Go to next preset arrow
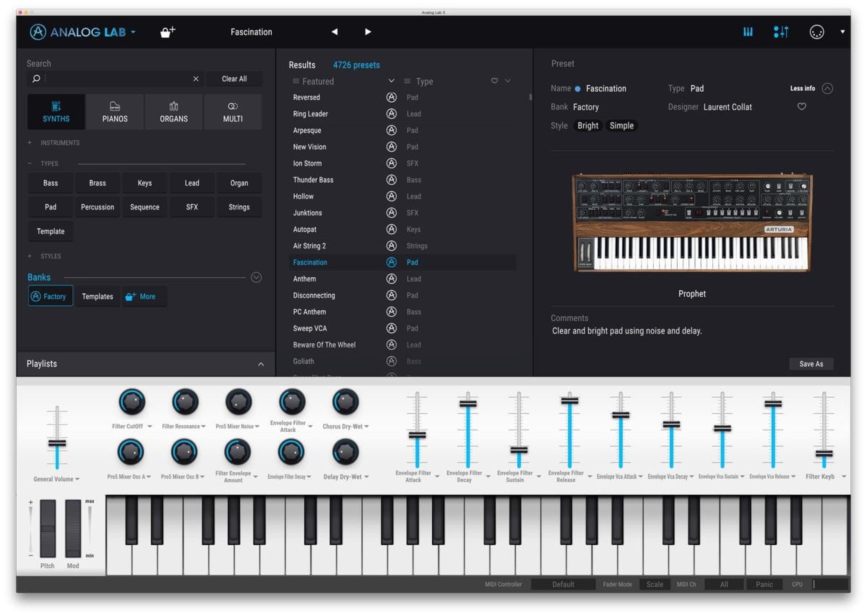 click(x=368, y=32)
